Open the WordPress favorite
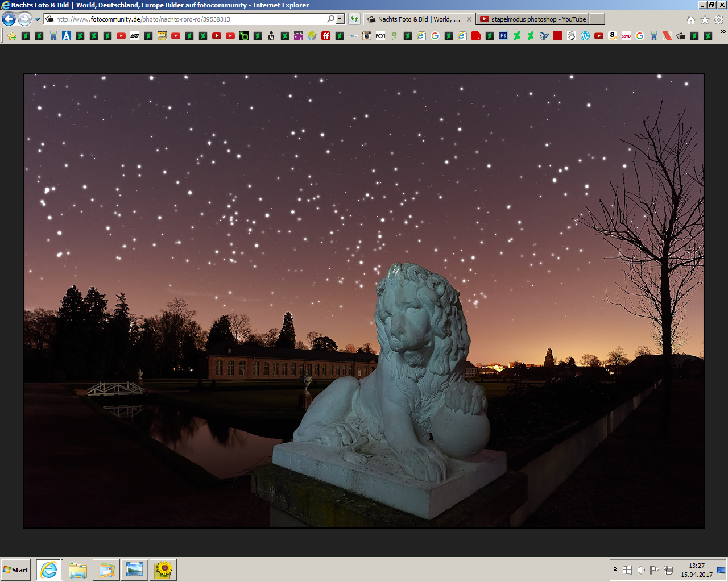Image resolution: width=728 pixels, height=582 pixels. click(x=585, y=36)
